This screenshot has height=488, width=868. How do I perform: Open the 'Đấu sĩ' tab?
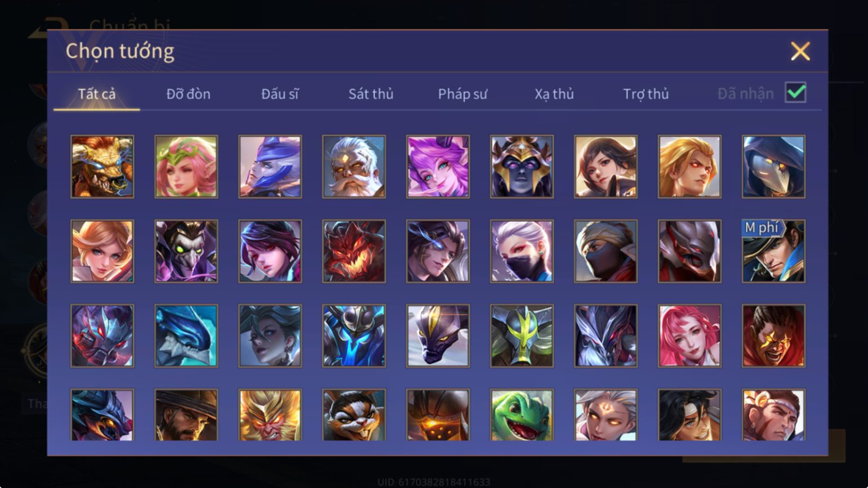[280, 94]
